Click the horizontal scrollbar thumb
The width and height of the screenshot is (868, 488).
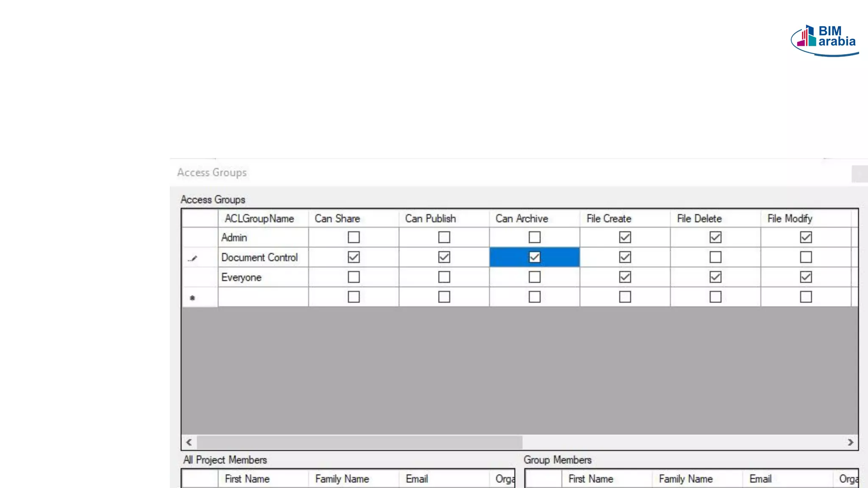359,442
